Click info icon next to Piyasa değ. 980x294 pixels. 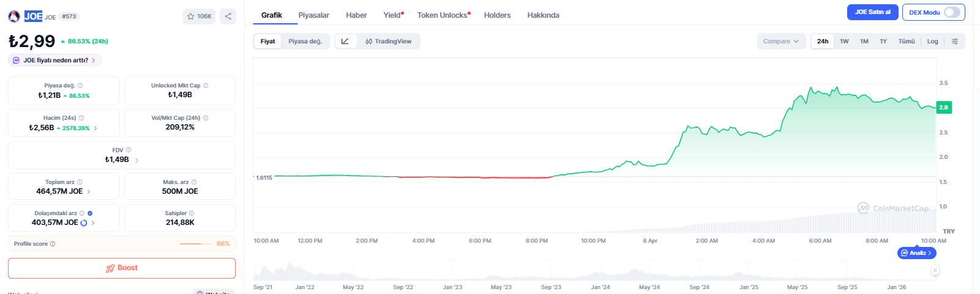(x=80, y=86)
